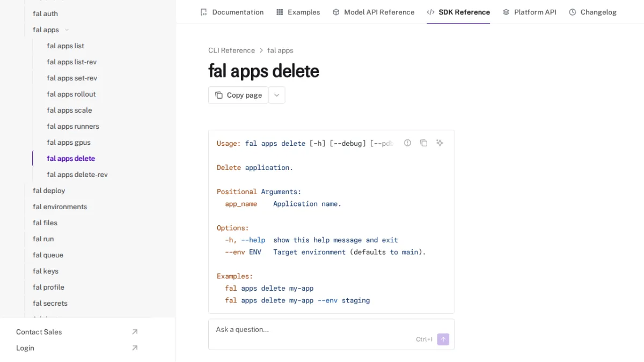Click the Copy page button
Screen dimensions: 644x362
[238, 95]
